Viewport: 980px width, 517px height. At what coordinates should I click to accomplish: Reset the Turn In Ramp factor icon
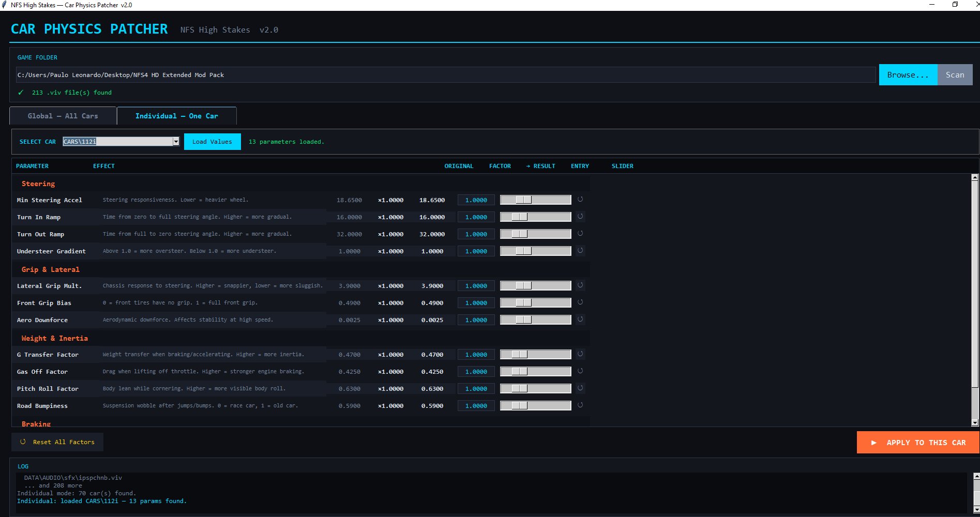[x=580, y=217]
